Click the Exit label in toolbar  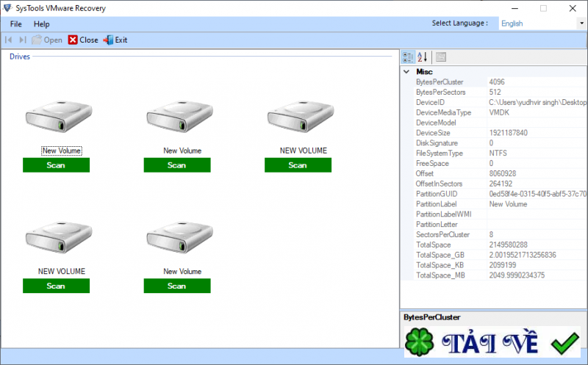pos(121,40)
